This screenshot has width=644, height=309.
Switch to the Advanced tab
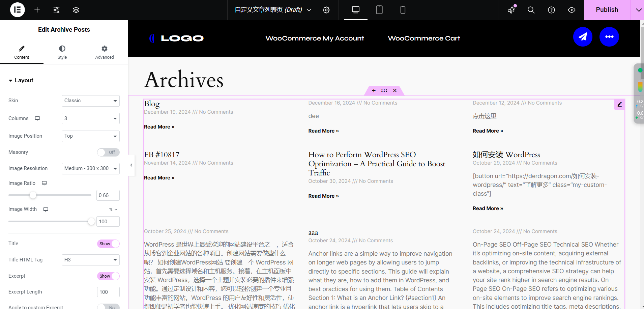(x=104, y=52)
